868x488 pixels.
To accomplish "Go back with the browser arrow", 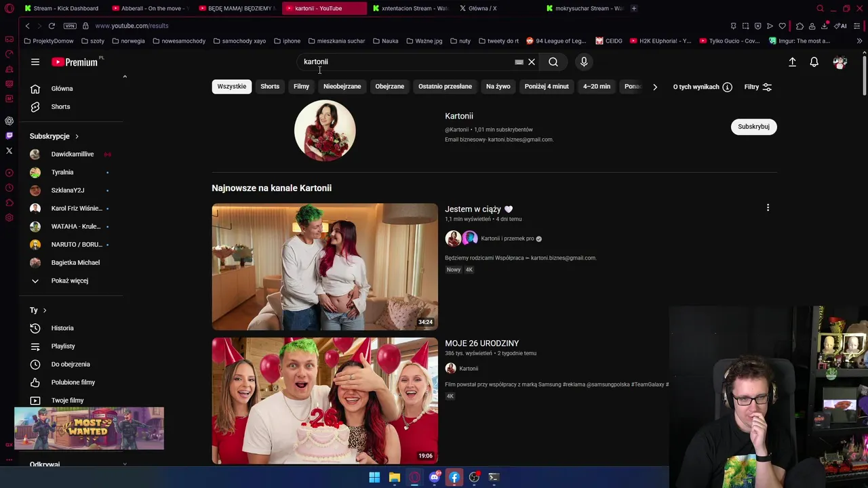I will [27, 26].
